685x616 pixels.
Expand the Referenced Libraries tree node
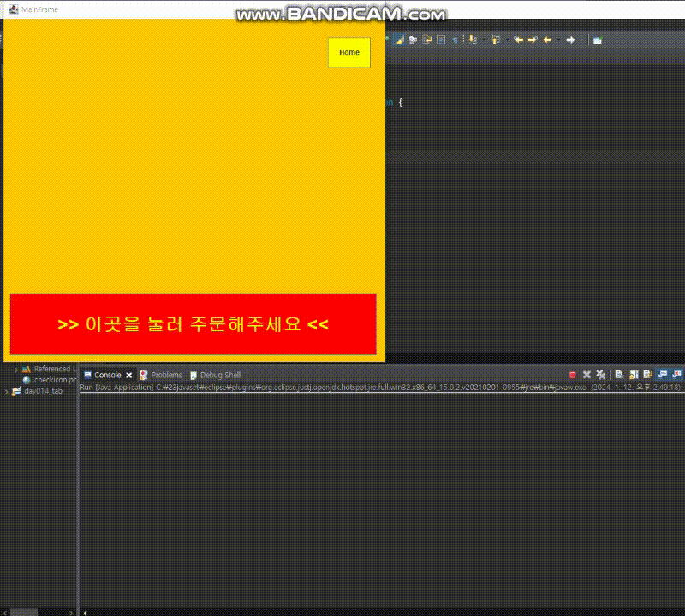[x=16, y=370]
